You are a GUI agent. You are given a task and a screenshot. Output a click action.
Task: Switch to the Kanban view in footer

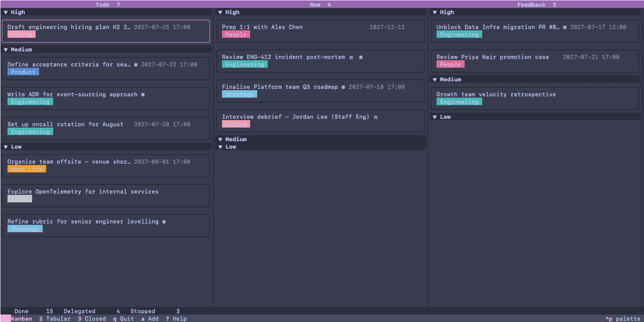click(22, 318)
